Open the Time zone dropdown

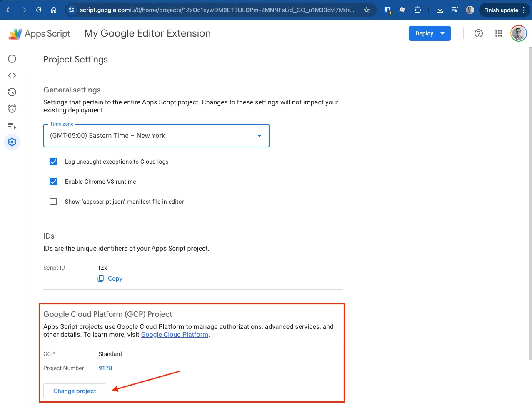click(156, 136)
